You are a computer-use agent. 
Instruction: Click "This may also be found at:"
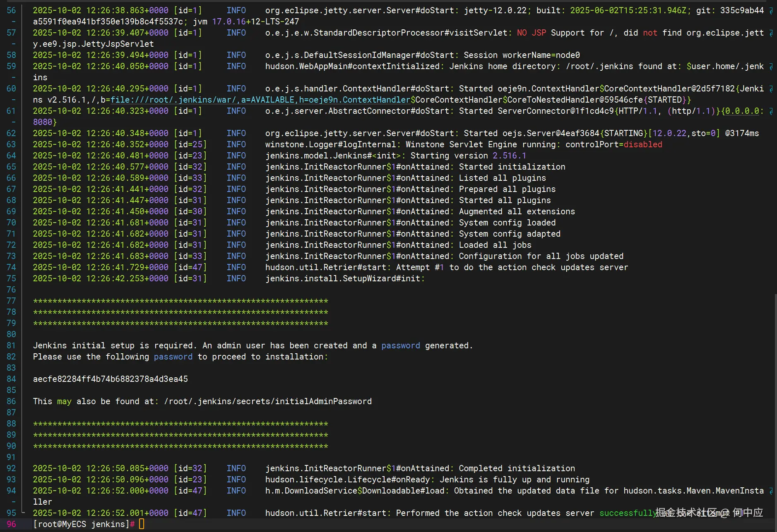pos(96,401)
